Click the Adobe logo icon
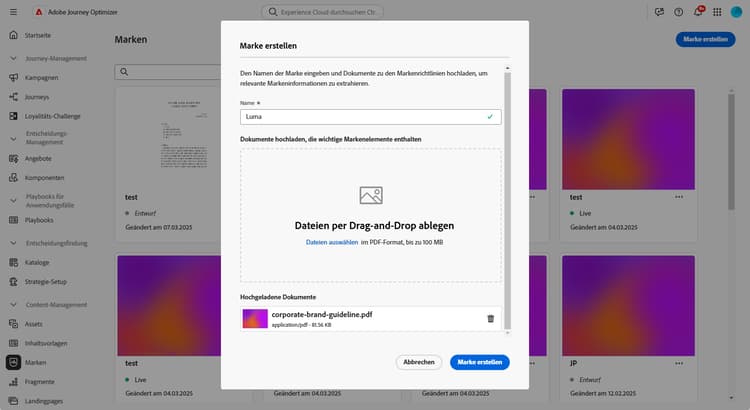 [x=39, y=12]
